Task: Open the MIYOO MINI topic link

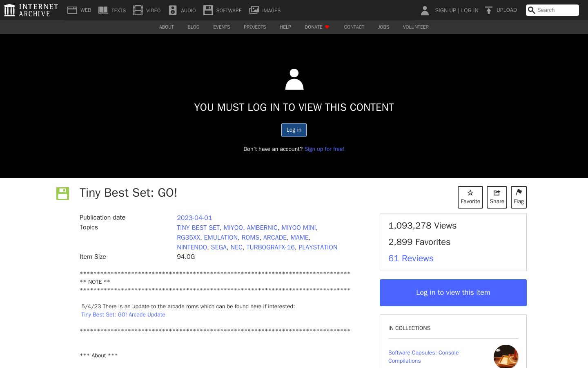Action: [x=298, y=228]
